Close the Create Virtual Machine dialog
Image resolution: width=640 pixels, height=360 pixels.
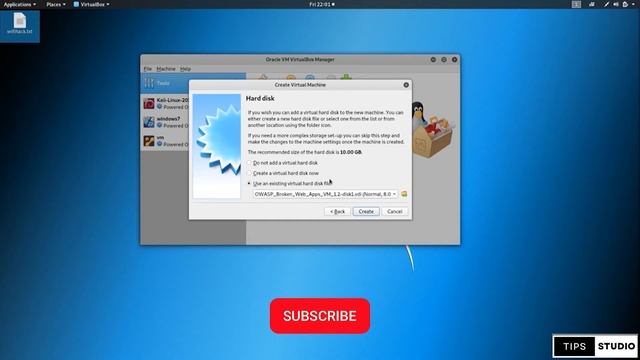point(406,85)
